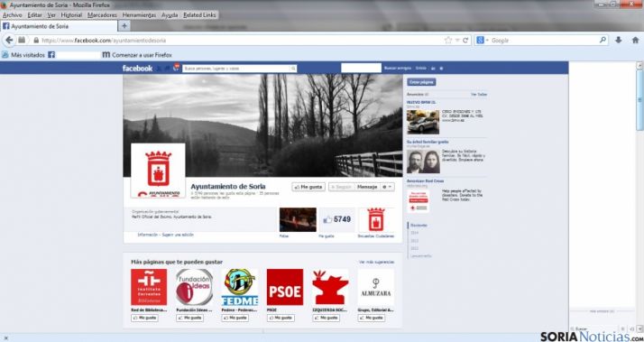Open the BMW car ad image

423,122
